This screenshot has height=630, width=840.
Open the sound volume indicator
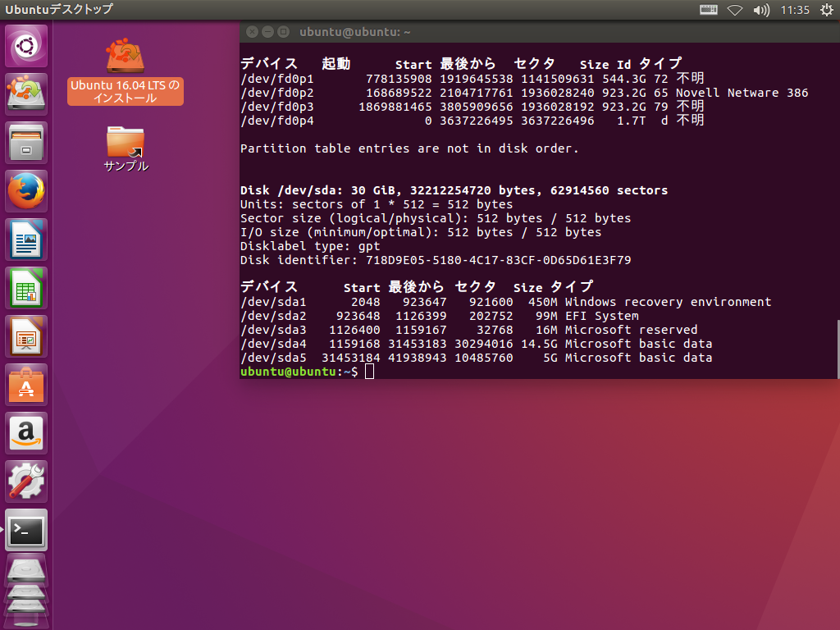[760, 10]
